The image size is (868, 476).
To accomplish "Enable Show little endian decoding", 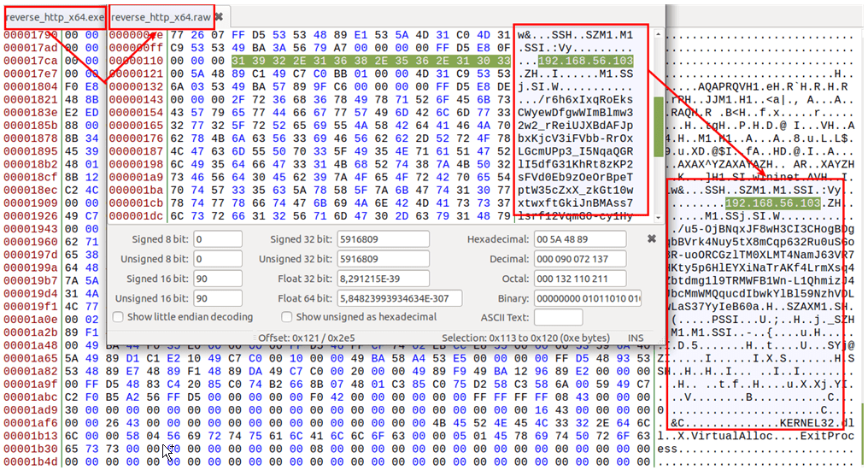I will pyautogui.click(x=118, y=317).
